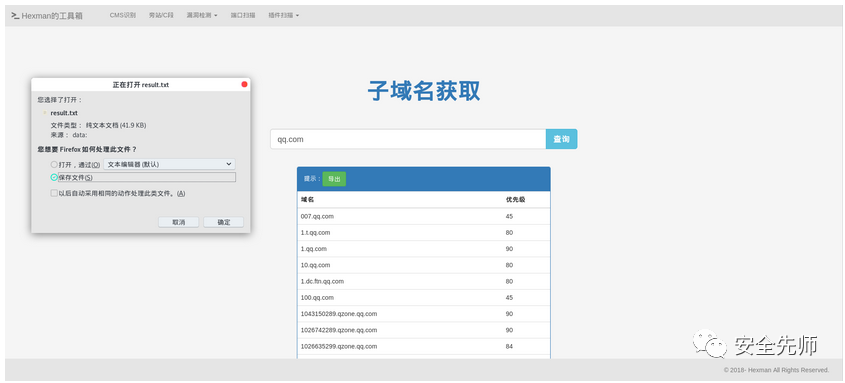
Task: Open the 端口扫描 nav item
Action: (243, 16)
